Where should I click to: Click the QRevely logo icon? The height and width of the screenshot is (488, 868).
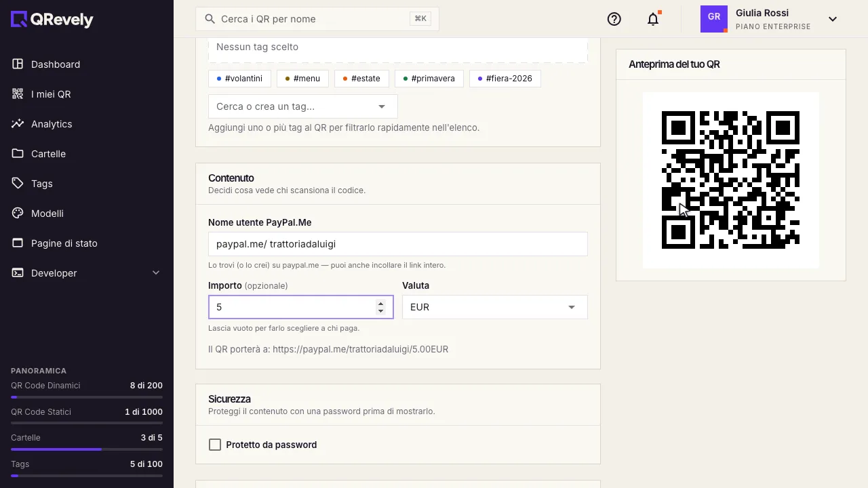tap(19, 20)
